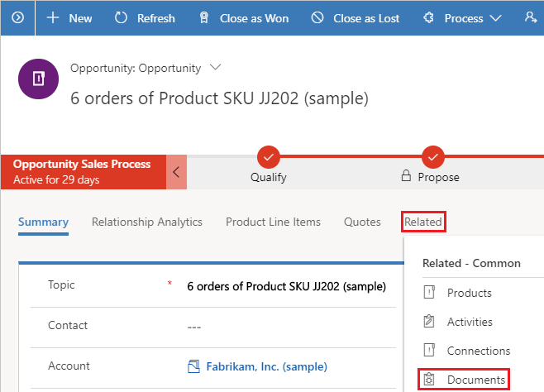Screen dimensions: 544x392
Task: Select the Propose stage checkmark
Action: tap(433, 156)
